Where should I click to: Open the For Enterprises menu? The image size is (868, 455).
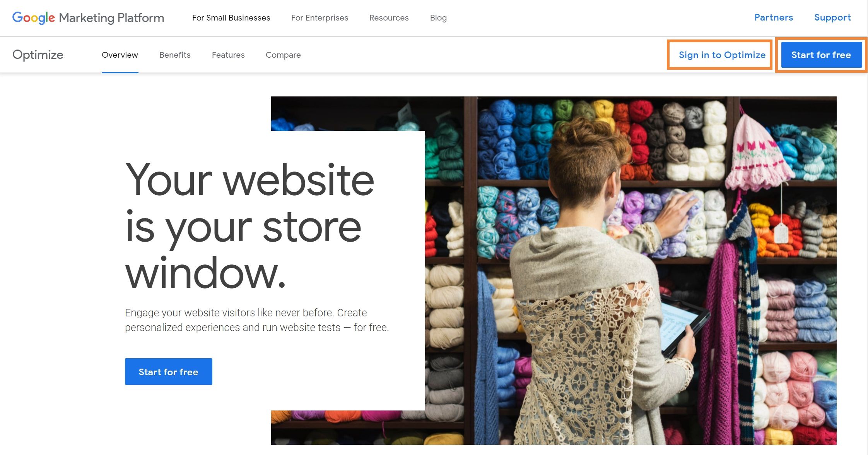click(320, 18)
